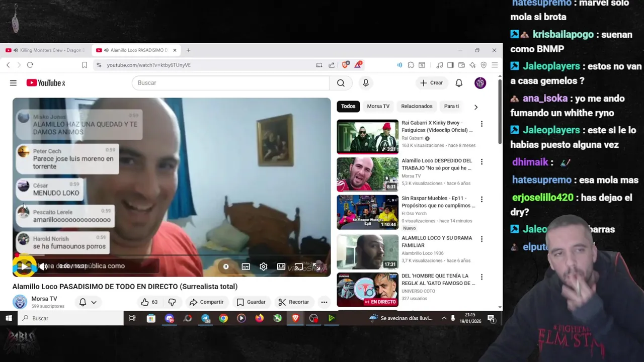Open the browser extensions puzzle icon
Image resolution: width=644 pixels, height=362 pixels.
point(411,65)
